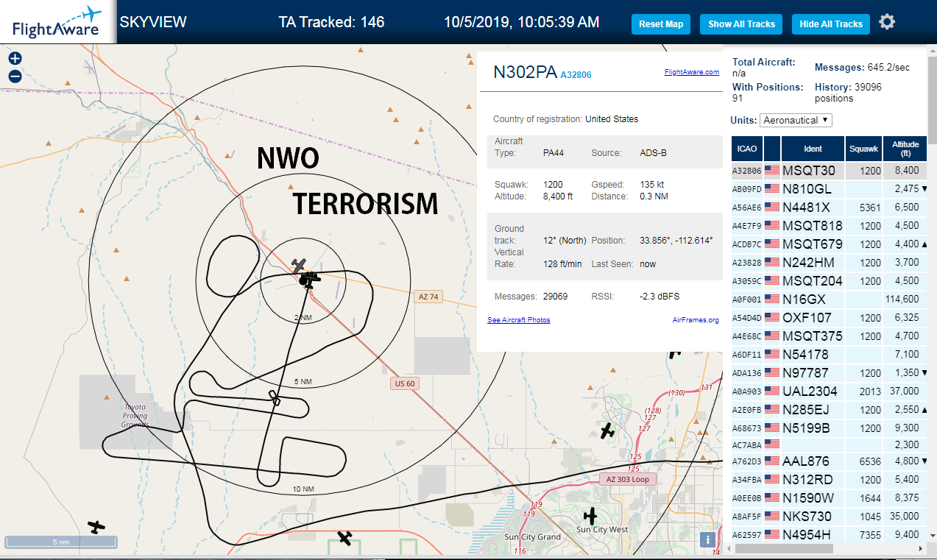Open the Units Aeronautical dropdown
Screen dimensions: 937x560
coord(796,120)
